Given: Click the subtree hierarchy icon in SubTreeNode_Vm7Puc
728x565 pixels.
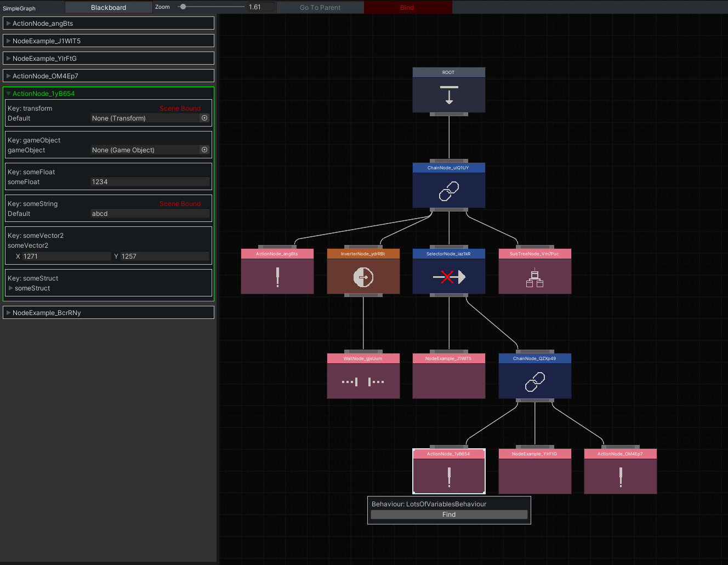Looking at the screenshot, I should click(x=534, y=277).
